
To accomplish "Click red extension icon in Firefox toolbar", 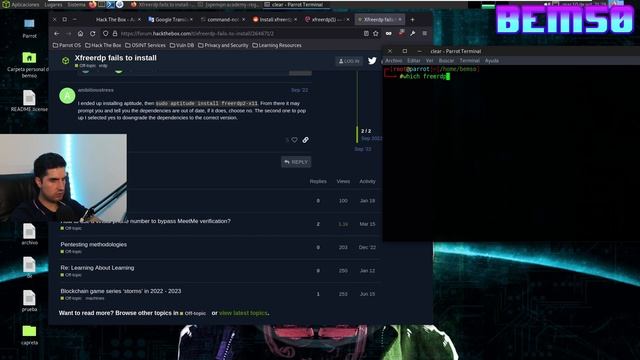I will [x=401, y=33].
